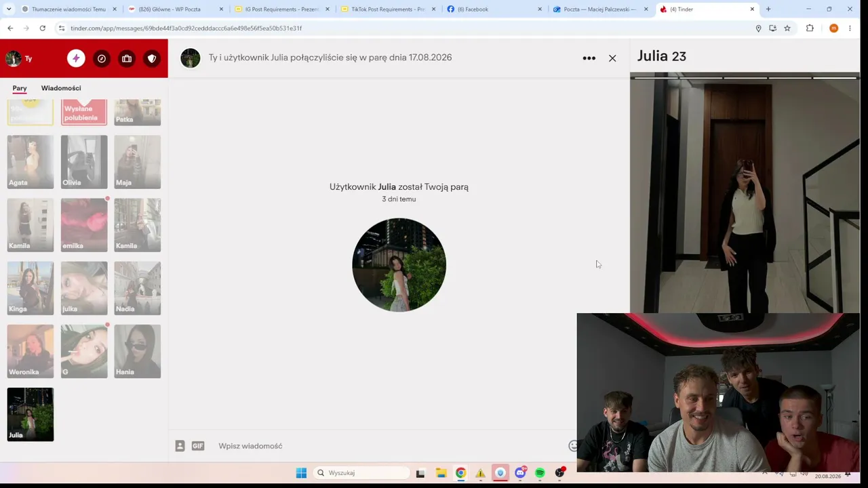Open the match thumbnail for julka
The height and width of the screenshot is (488, 868).
(84, 288)
